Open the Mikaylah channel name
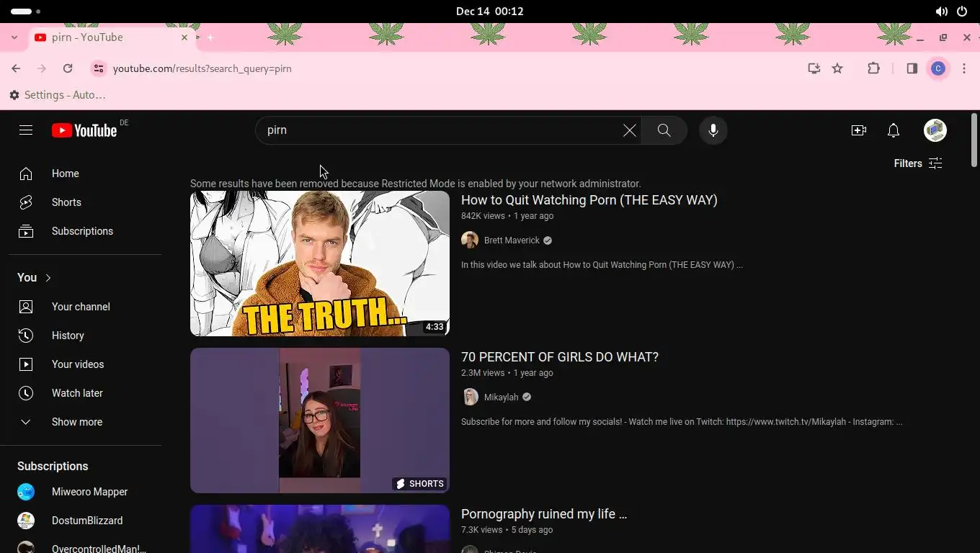The width and height of the screenshot is (980, 553). 502,397
